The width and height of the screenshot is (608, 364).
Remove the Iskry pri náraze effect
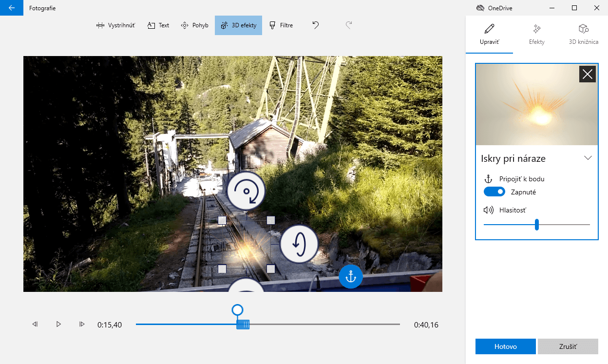click(x=588, y=74)
